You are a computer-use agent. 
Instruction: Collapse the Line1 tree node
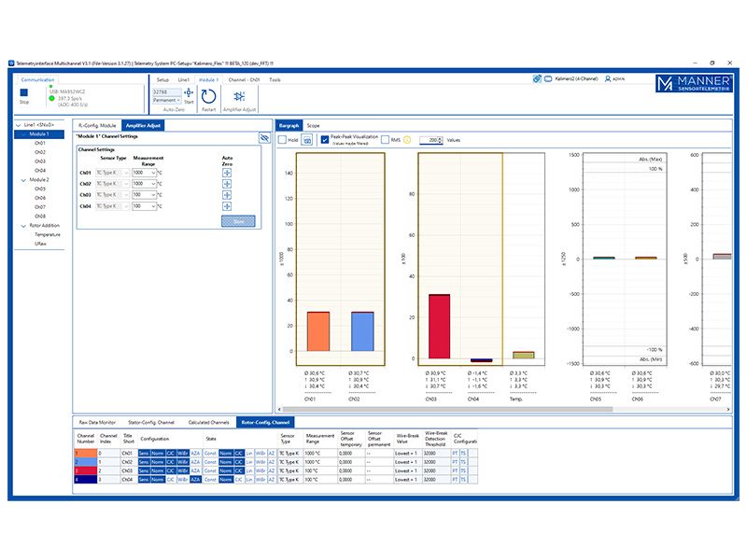click(x=18, y=125)
